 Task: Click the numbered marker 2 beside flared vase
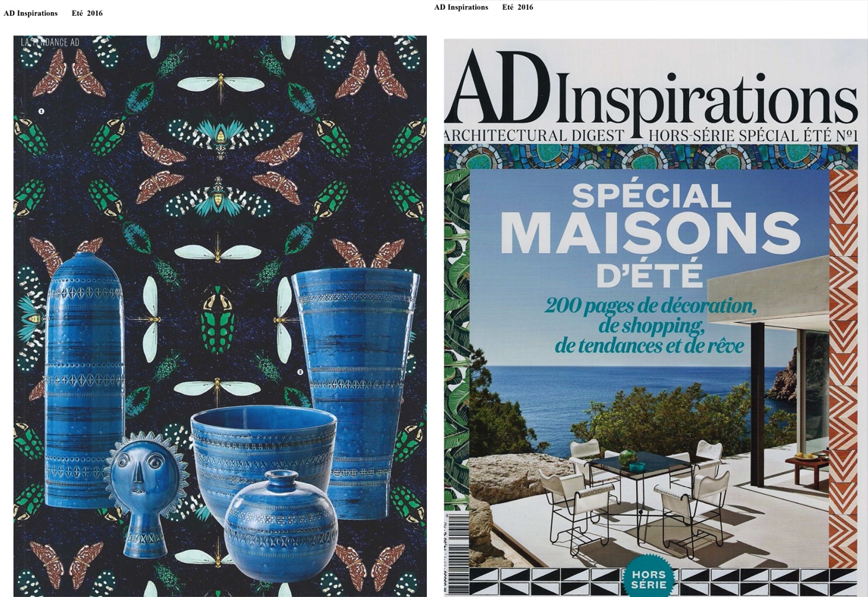click(x=301, y=372)
